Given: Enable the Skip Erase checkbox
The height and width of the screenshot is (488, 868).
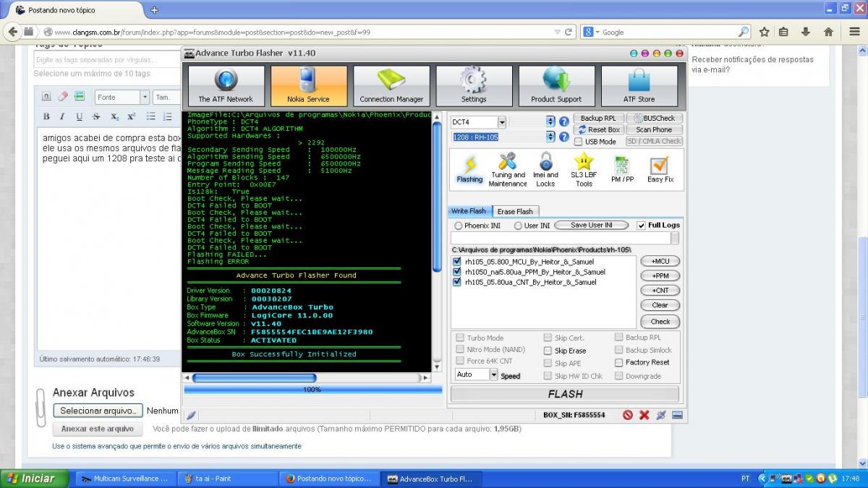Looking at the screenshot, I should coord(548,351).
